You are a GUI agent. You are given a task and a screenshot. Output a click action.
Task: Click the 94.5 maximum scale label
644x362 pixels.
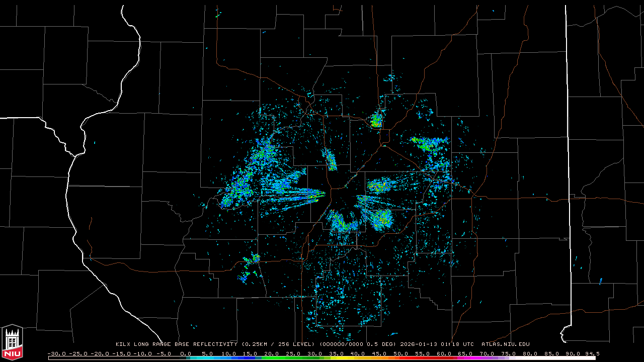(592, 353)
